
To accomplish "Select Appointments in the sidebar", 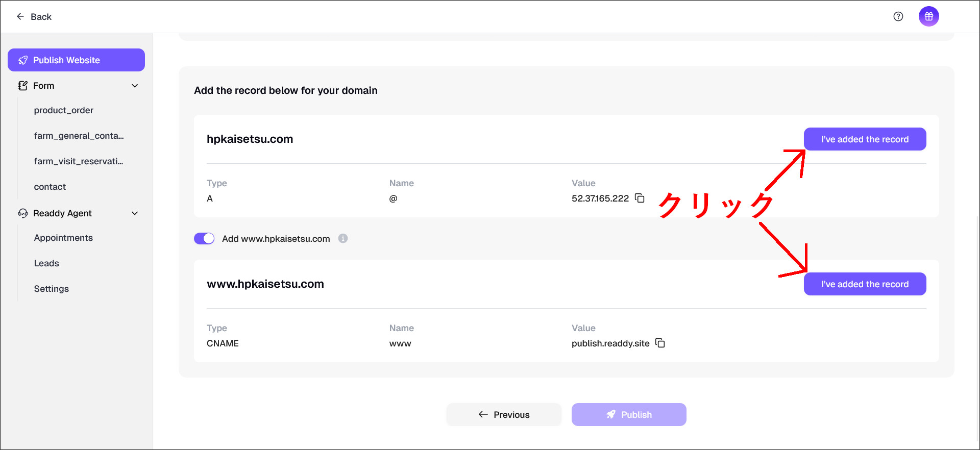I will pyautogui.click(x=63, y=238).
